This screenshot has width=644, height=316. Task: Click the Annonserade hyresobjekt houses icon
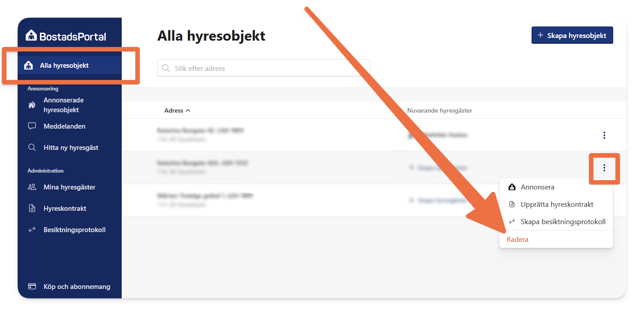point(32,105)
